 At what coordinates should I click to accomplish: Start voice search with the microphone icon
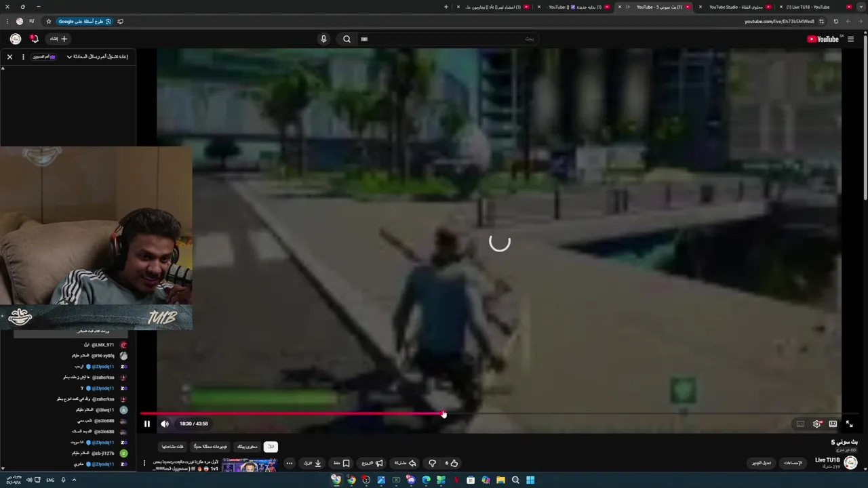pos(323,39)
